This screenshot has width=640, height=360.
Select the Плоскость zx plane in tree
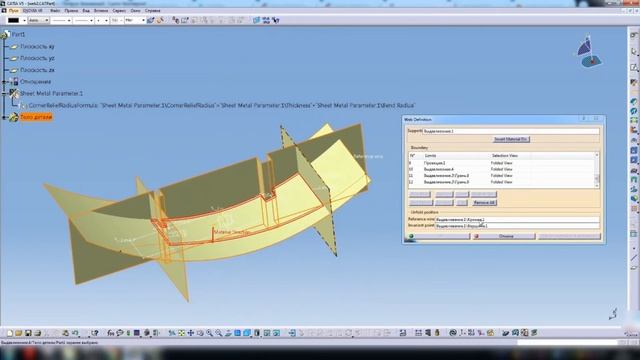tap(37, 70)
